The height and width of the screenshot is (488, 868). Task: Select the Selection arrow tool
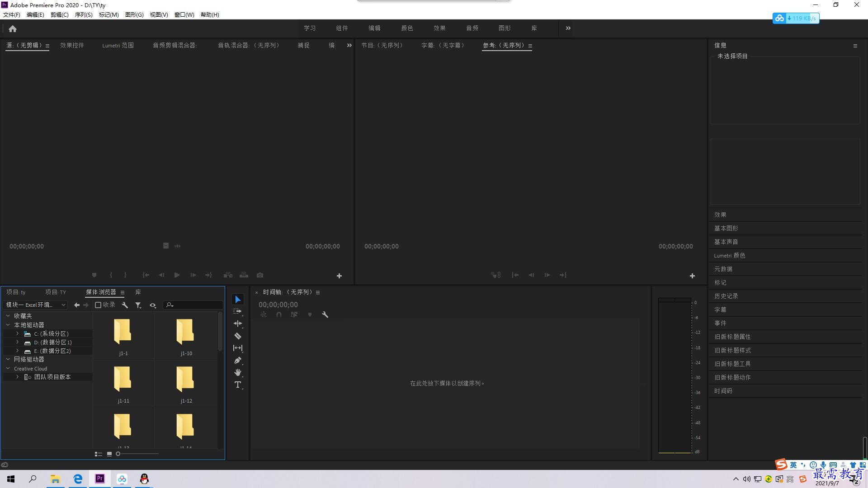[238, 300]
